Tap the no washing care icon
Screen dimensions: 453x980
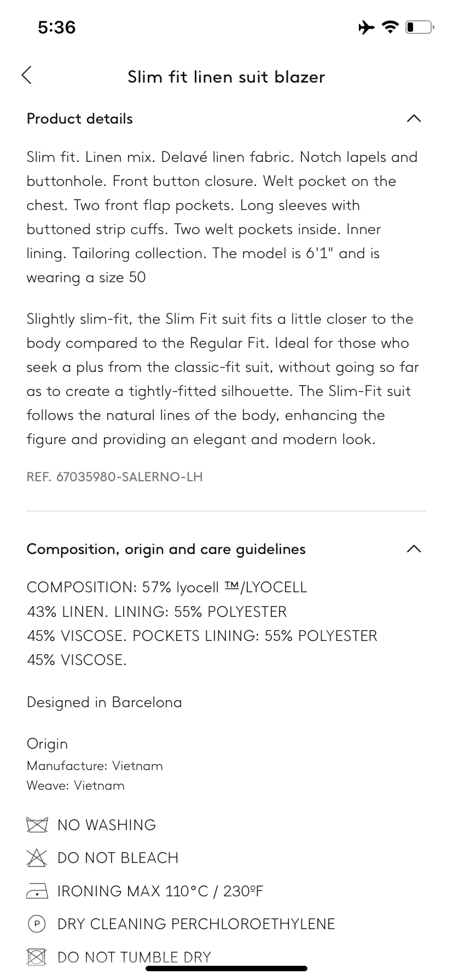[37, 825]
